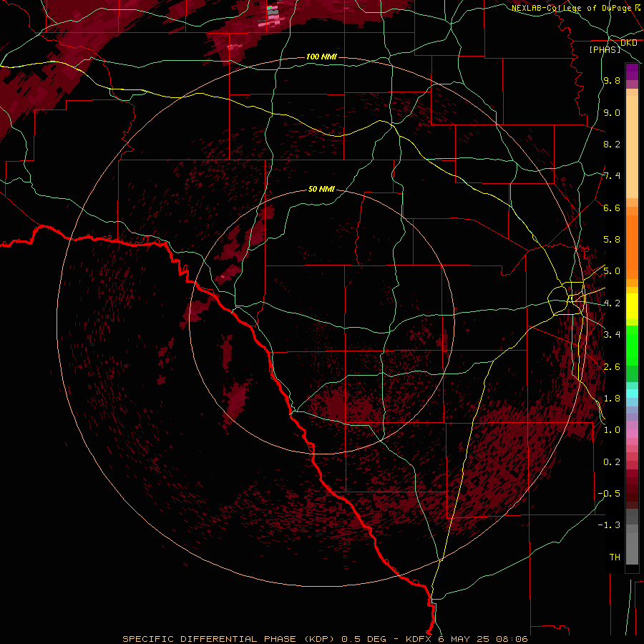
Task: Click the 7.4 value on the color scale
Action: 612,176
